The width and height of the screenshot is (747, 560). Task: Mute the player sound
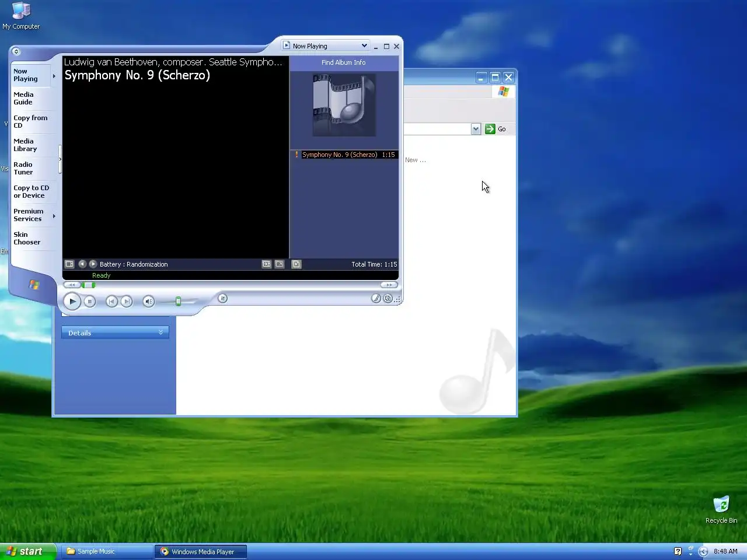click(x=149, y=302)
